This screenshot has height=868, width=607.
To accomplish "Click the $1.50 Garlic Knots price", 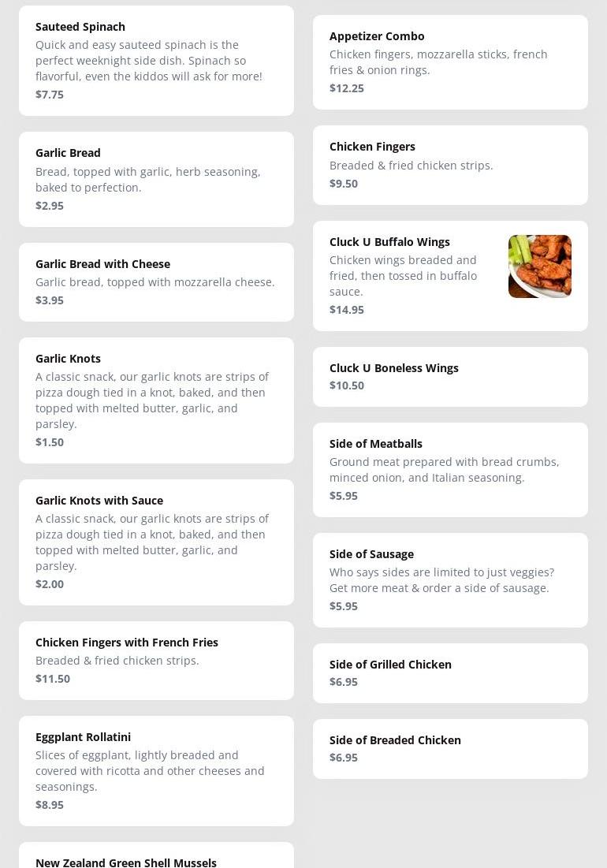I will [50, 442].
